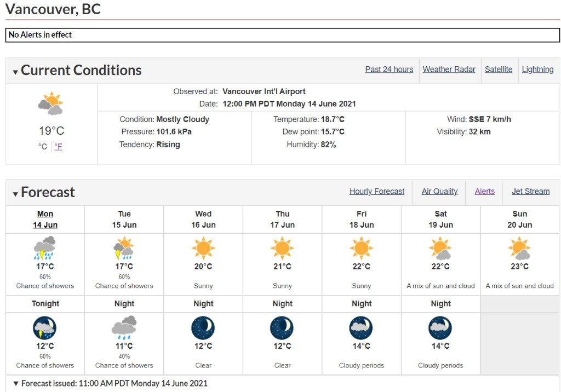Open the Jet Stream link
Image resolution: width=561 pixels, height=392 pixels.
tap(530, 192)
